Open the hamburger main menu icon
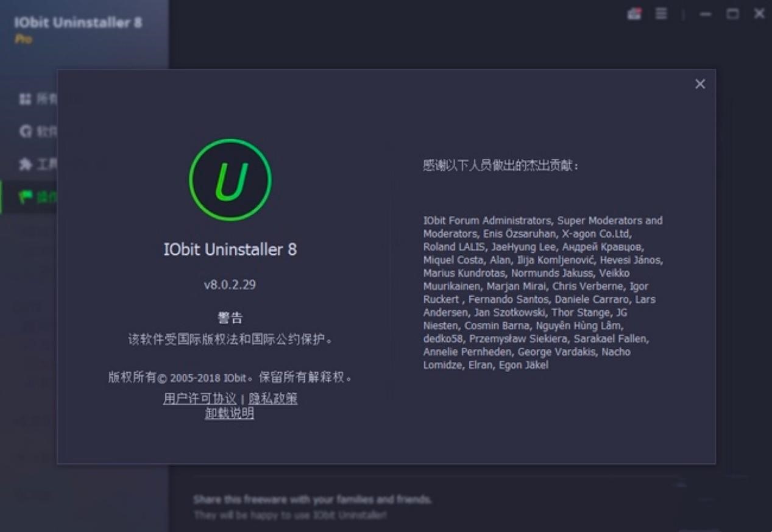772x532 pixels. (660, 13)
